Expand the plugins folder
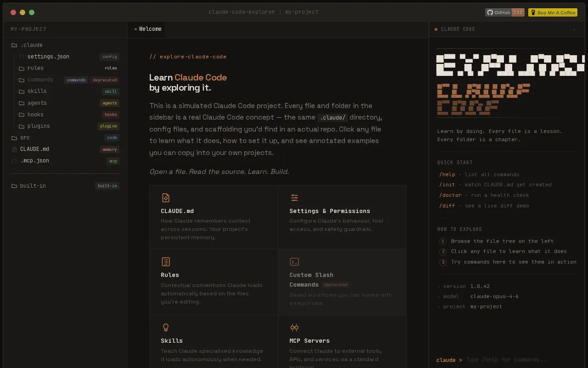 coord(65,126)
